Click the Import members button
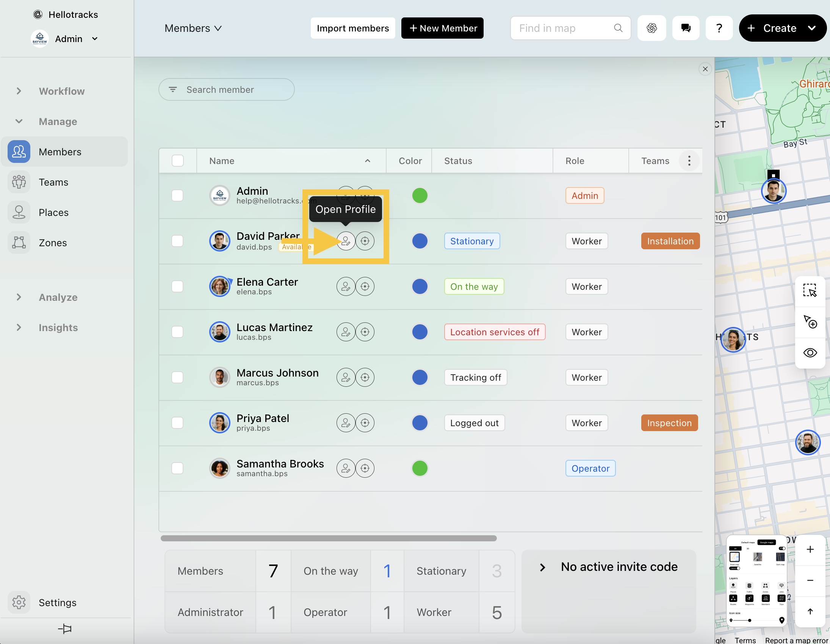Screen dimensions: 830x644 point(352,28)
